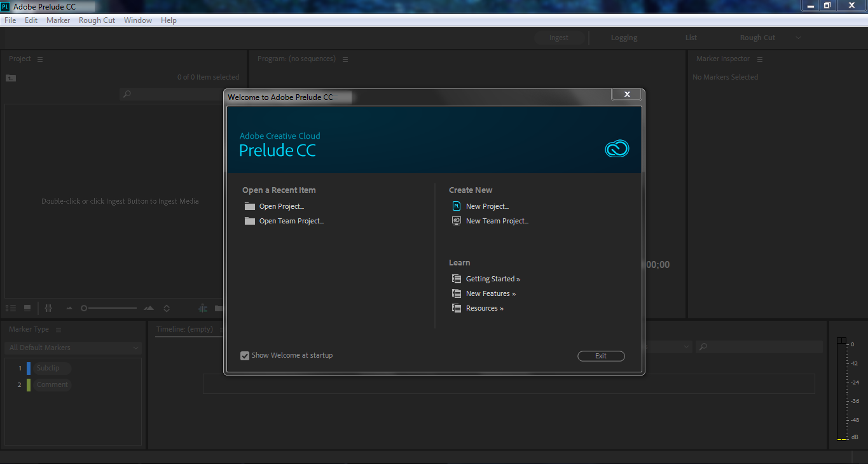Click Open Project... link
Image resolution: width=868 pixels, height=464 pixels.
coord(282,206)
